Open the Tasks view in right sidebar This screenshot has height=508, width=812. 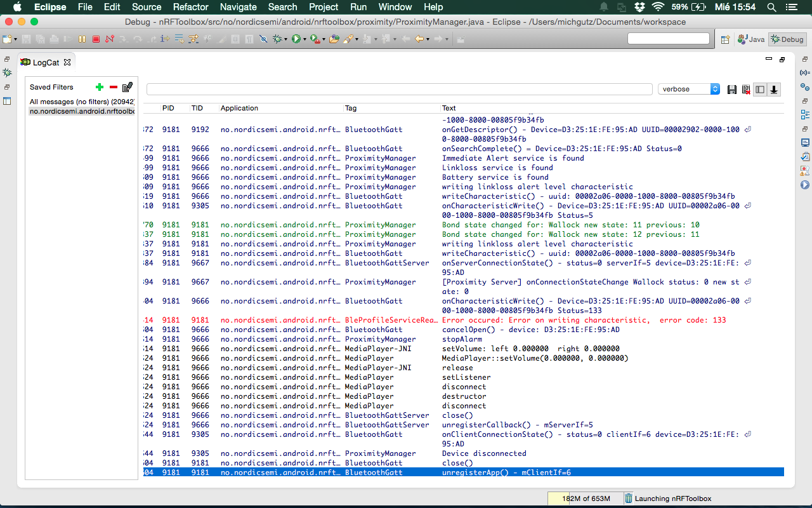tap(805, 156)
